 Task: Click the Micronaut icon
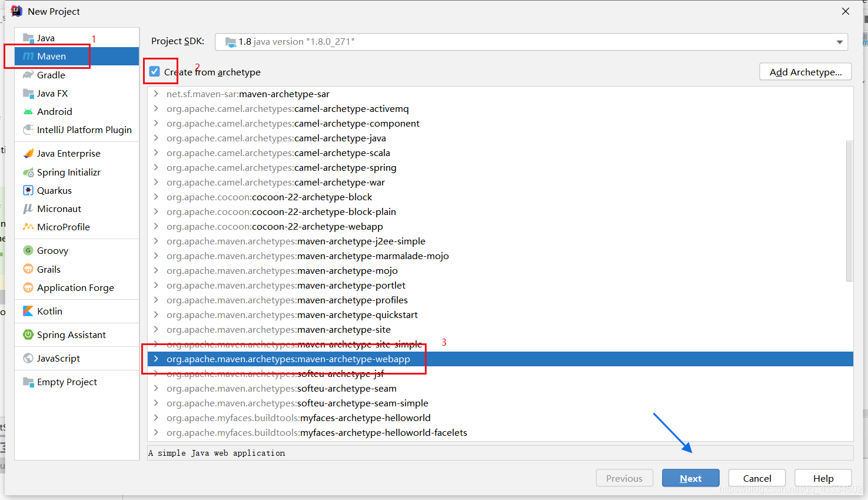click(x=28, y=208)
